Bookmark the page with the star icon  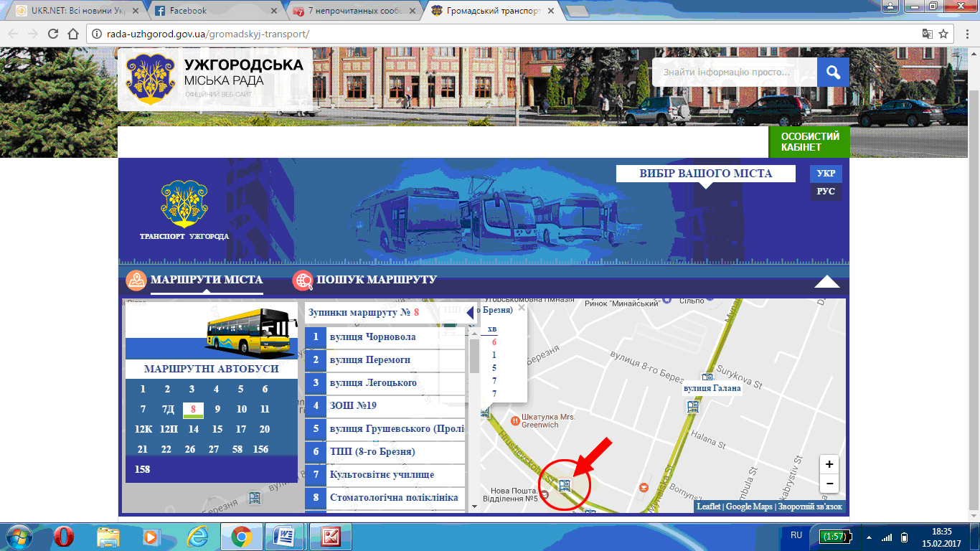click(x=944, y=34)
